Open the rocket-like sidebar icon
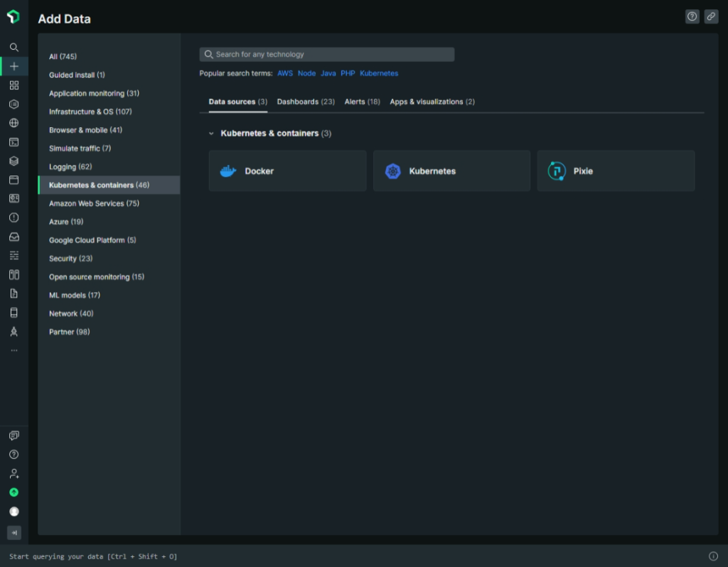The height and width of the screenshot is (567, 728). coord(14,331)
